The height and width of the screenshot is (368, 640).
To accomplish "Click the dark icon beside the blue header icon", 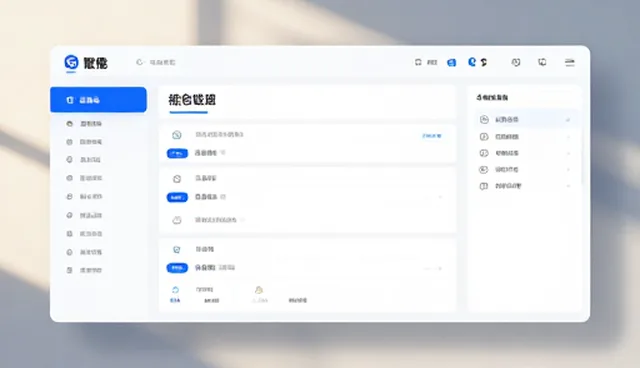I will click(x=484, y=62).
